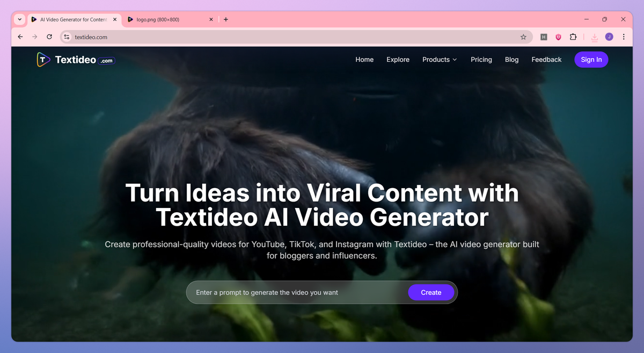Go back with the browser back arrow
Image resolution: width=644 pixels, height=353 pixels.
20,37
